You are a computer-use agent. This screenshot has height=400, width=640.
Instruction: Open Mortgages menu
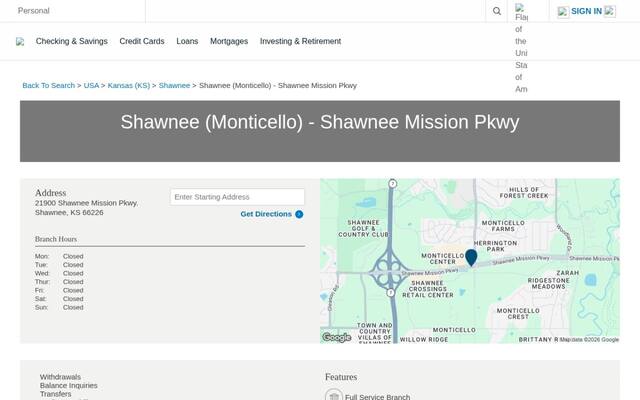[x=229, y=41]
